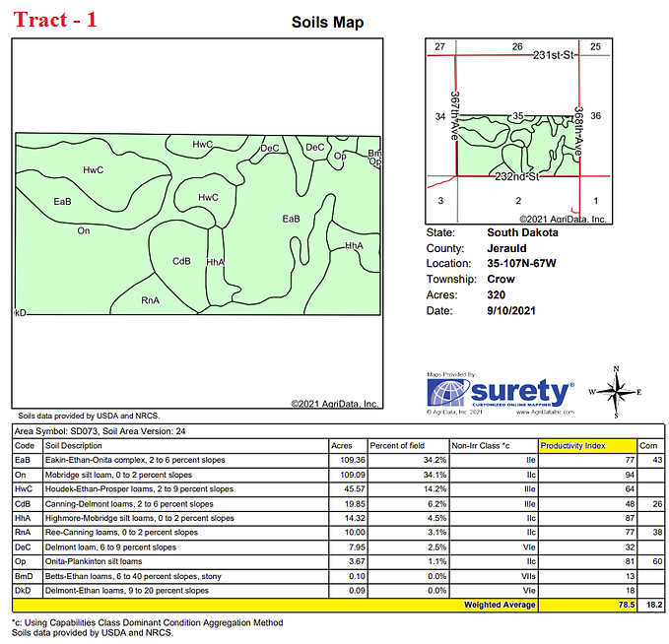Select "Mobridge silt loam, 0 to 2 percent slopes"

tap(118, 475)
